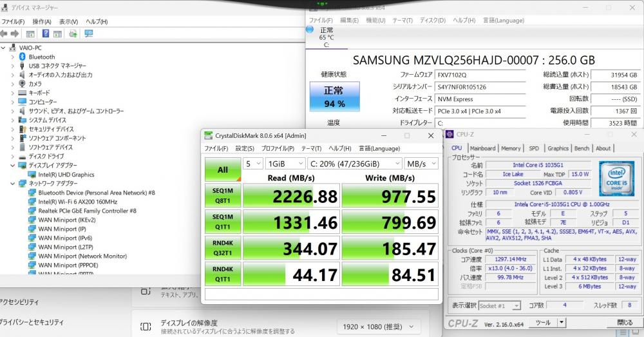Open the drive selector C: 20% dropdown
This screenshot has height=337, width=644.
tap(354, 164)
